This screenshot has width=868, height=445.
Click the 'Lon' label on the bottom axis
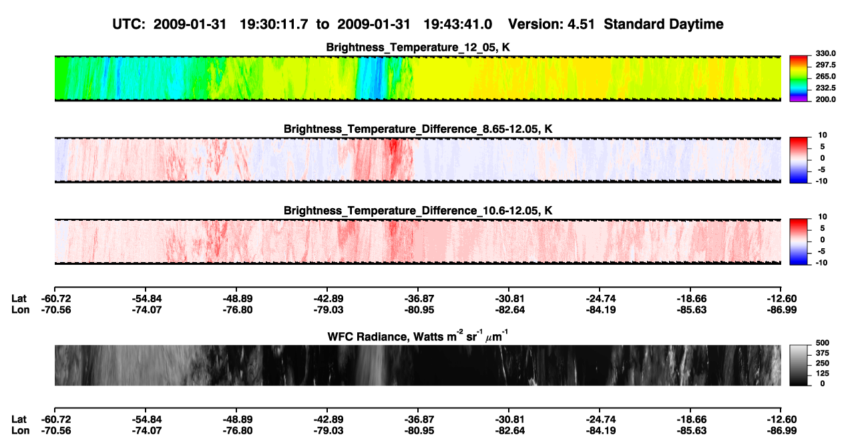pos(20,430)
